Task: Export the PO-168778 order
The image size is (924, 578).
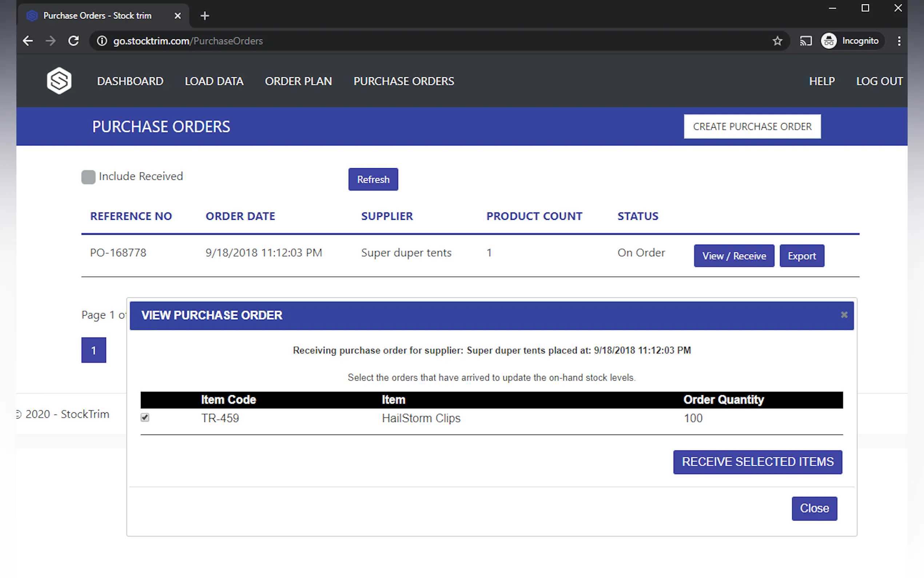Action: pos(801,256)
